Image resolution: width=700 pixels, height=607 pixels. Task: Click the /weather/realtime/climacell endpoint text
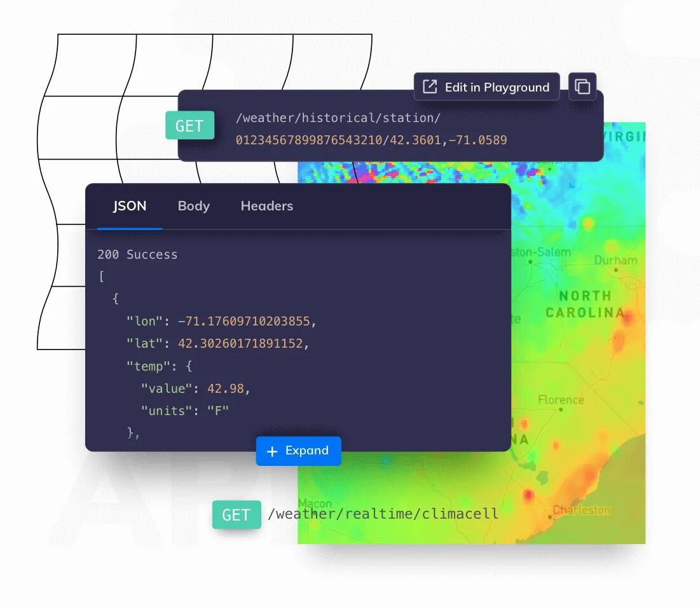383,514
